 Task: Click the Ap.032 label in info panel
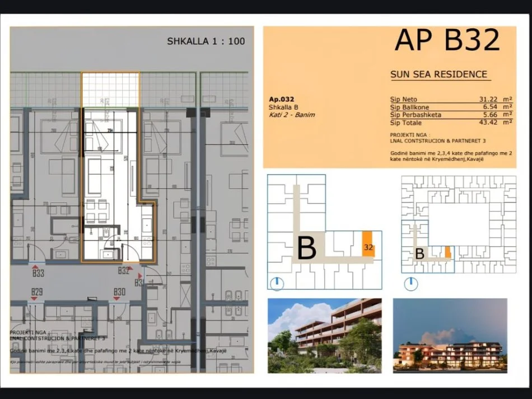(x=281, y=99)
